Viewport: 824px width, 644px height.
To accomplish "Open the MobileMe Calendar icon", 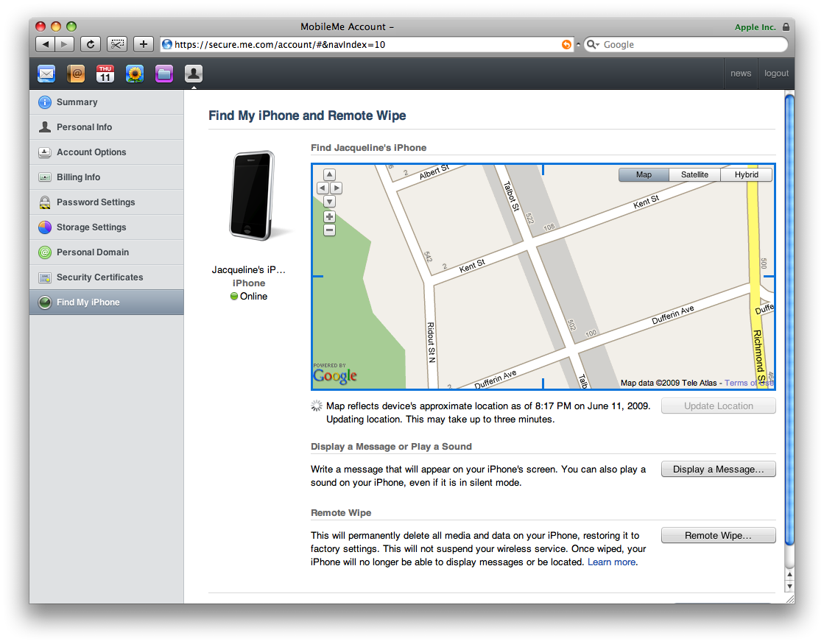I will pos(105,74).
